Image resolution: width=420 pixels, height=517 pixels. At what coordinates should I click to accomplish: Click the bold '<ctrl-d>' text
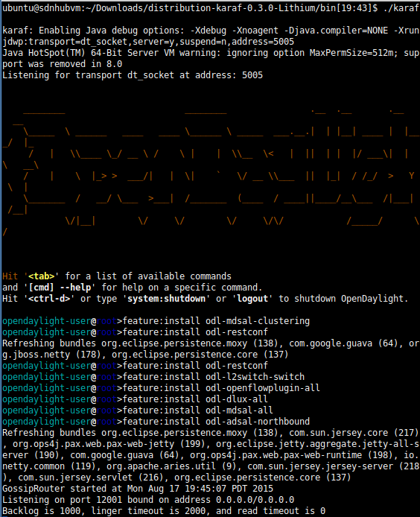[x=49, y=299]
